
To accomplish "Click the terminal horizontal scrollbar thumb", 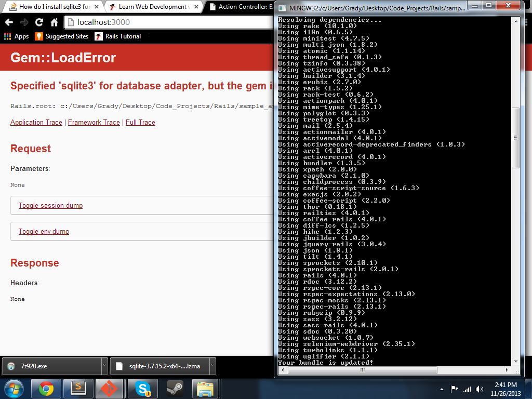I will [362, 370].
